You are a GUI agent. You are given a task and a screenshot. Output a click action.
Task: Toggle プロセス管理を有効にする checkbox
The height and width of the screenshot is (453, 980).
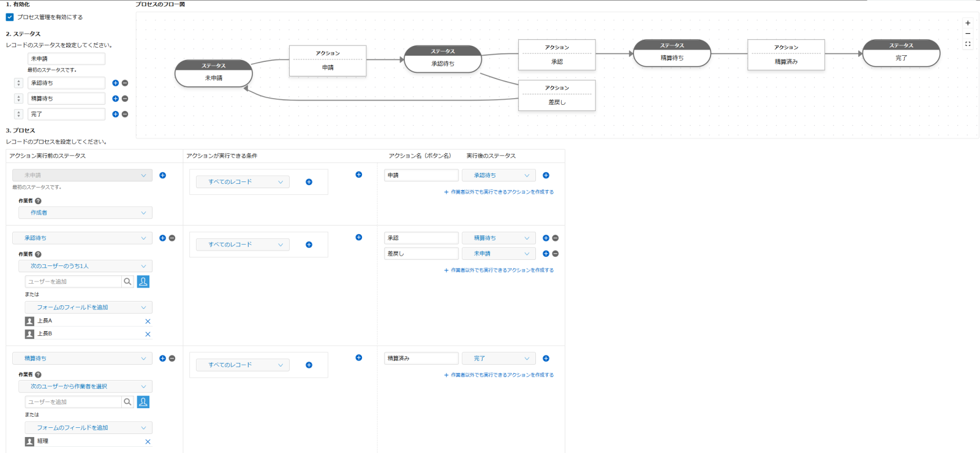[x=10, y=17]
